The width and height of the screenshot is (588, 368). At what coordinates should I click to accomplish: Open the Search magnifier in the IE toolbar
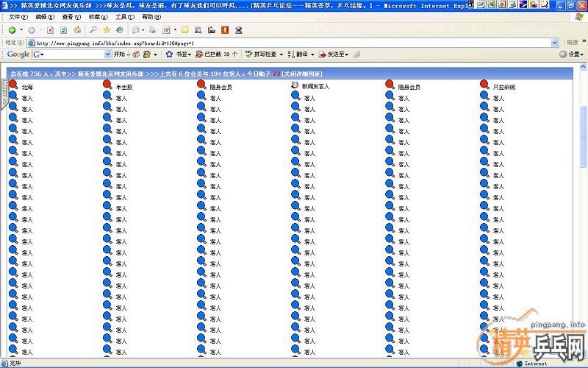click(x=93, y=30)
